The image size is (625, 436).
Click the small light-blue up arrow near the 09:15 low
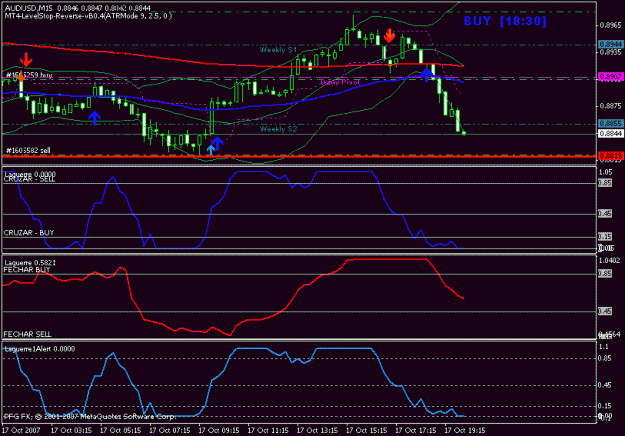[x=210, y=150]
